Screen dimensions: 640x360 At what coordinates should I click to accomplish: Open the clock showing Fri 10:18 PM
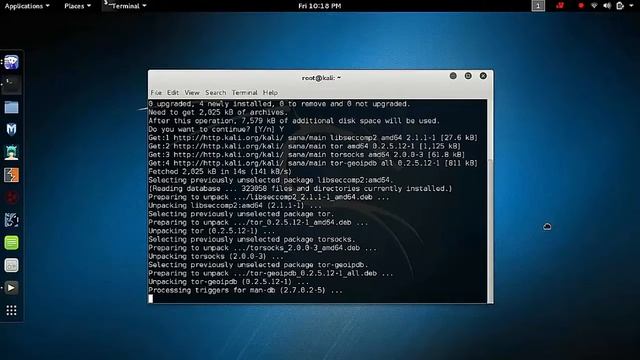[x=320, y=6]
